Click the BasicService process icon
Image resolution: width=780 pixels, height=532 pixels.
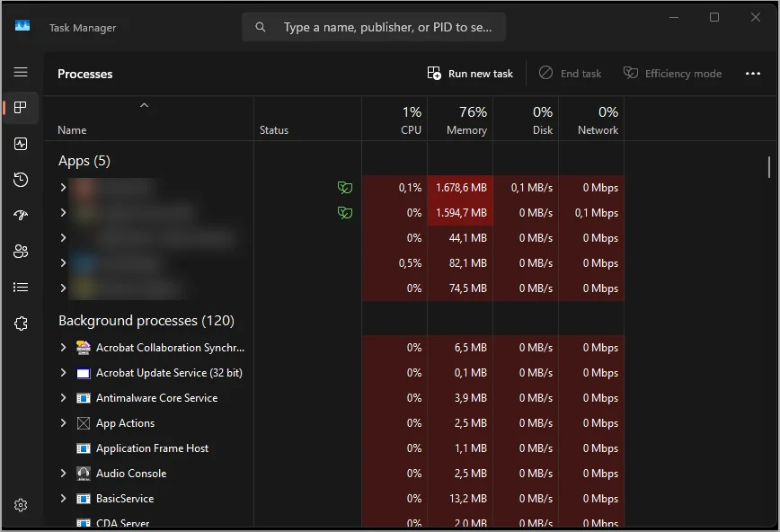click(83, 499)
